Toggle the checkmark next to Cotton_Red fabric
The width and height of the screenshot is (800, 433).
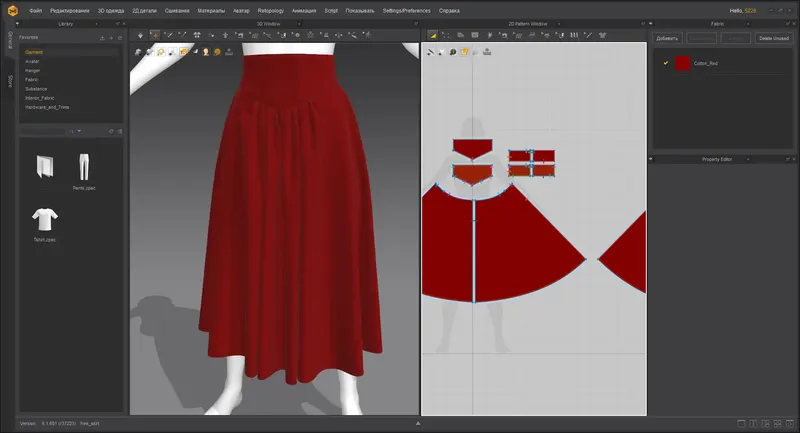pos(666,62)
